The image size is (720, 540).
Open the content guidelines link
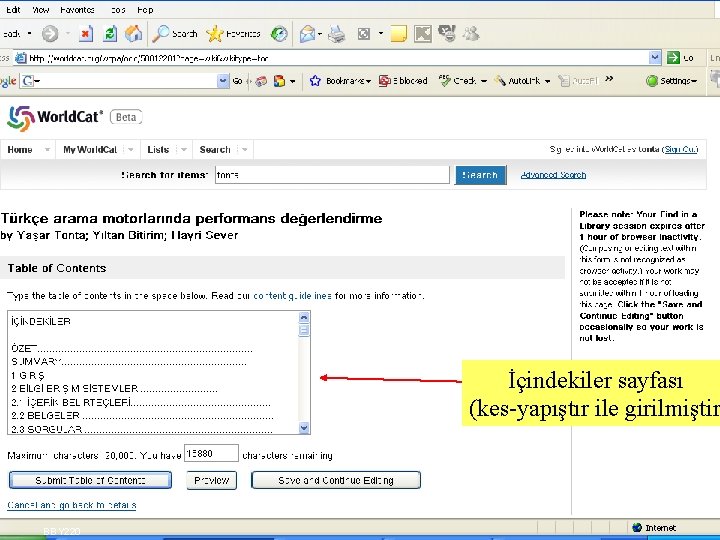[x=292, y=296]
